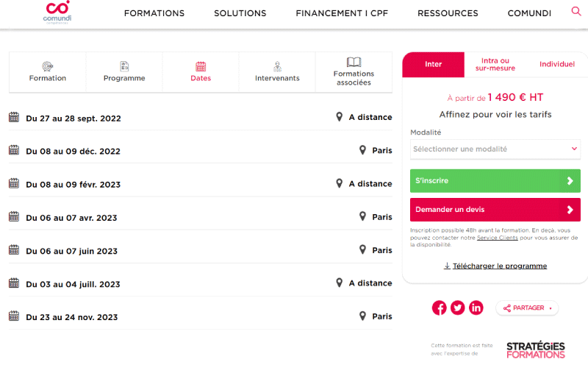
Task: Click calendar icon for 27 au 28 sept. 2022
Action: 14,117
